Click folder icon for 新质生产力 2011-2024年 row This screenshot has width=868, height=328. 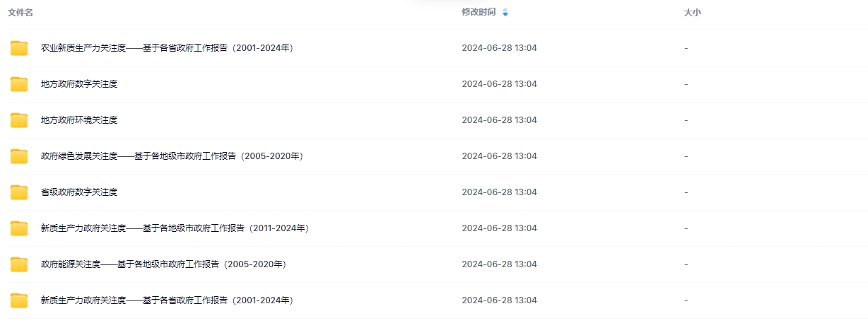(x=19, y=228)
